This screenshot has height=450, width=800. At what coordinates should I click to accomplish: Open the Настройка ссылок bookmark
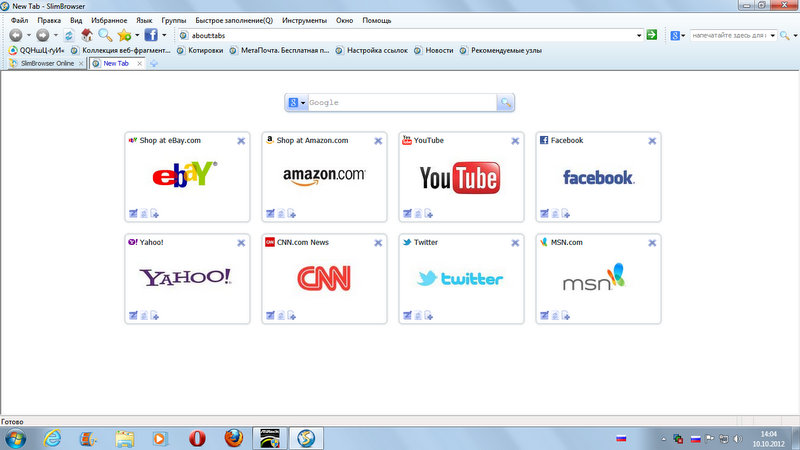click(x=372, y=51)
